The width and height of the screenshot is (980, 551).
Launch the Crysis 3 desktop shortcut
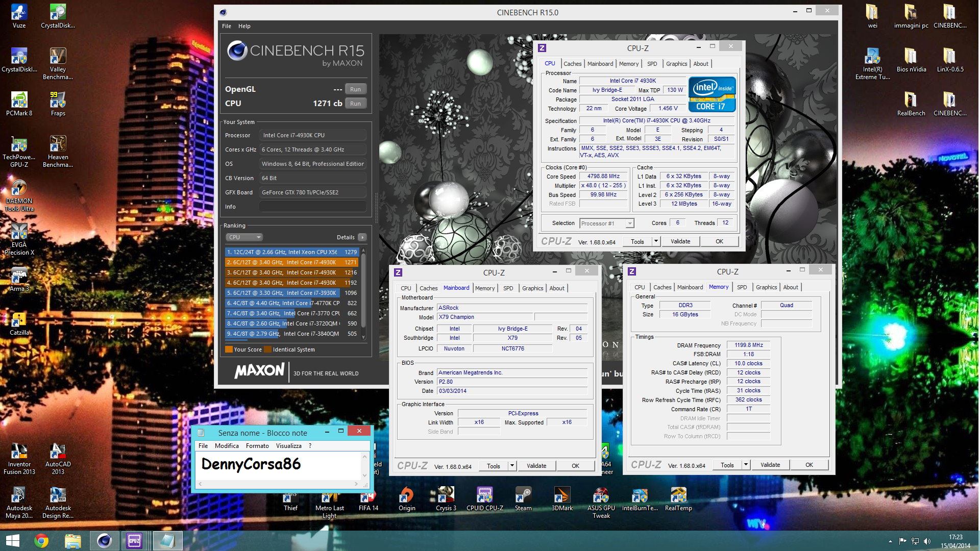pyautogui.click(x=446, y=498)
